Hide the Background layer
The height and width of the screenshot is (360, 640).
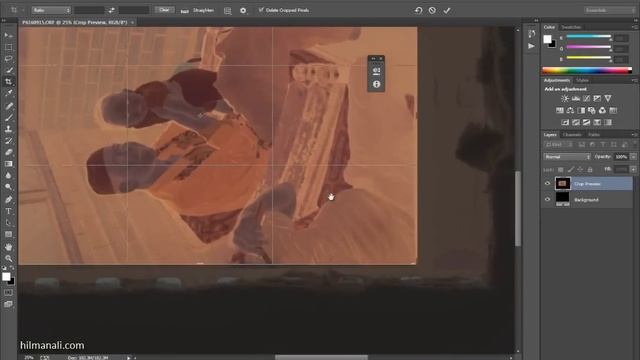[x=547, y=200]
